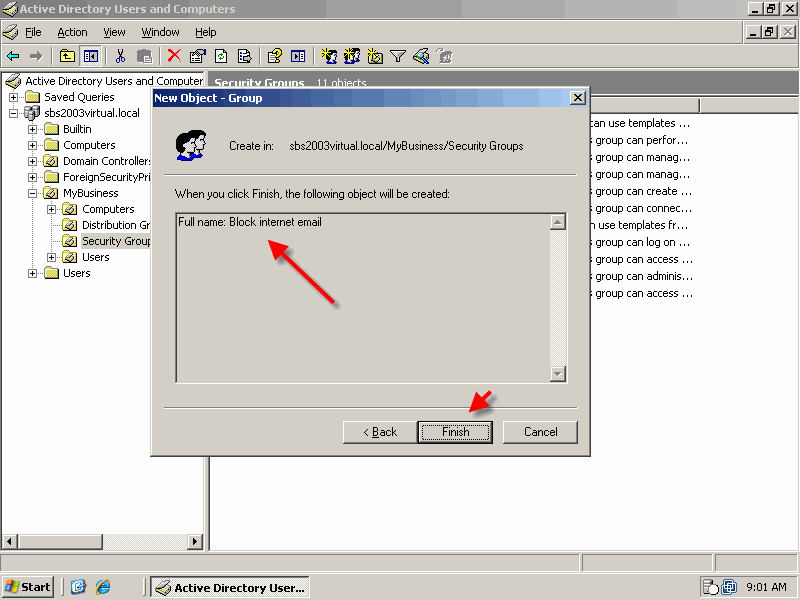Open the Properties toolbar icon
This screenshot has height=600, width=800.
197,56
